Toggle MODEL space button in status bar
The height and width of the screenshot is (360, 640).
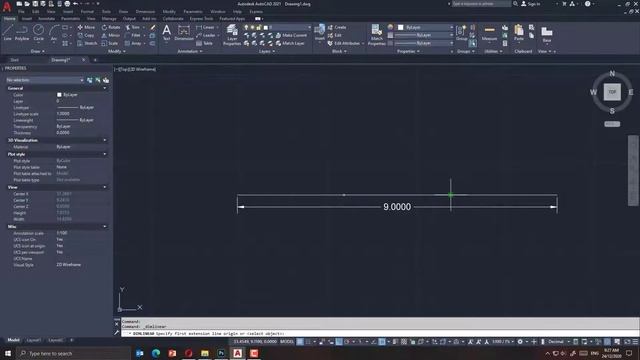287,342
